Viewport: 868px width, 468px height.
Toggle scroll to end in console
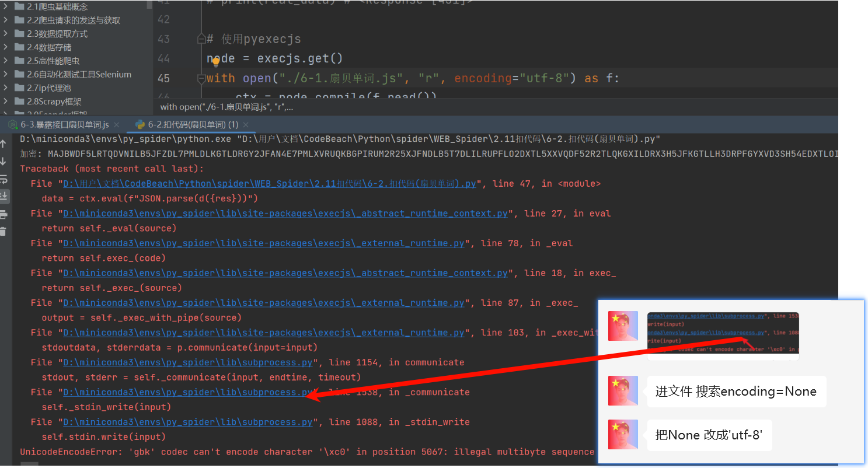pyautogui.click(x=4, y=195)
